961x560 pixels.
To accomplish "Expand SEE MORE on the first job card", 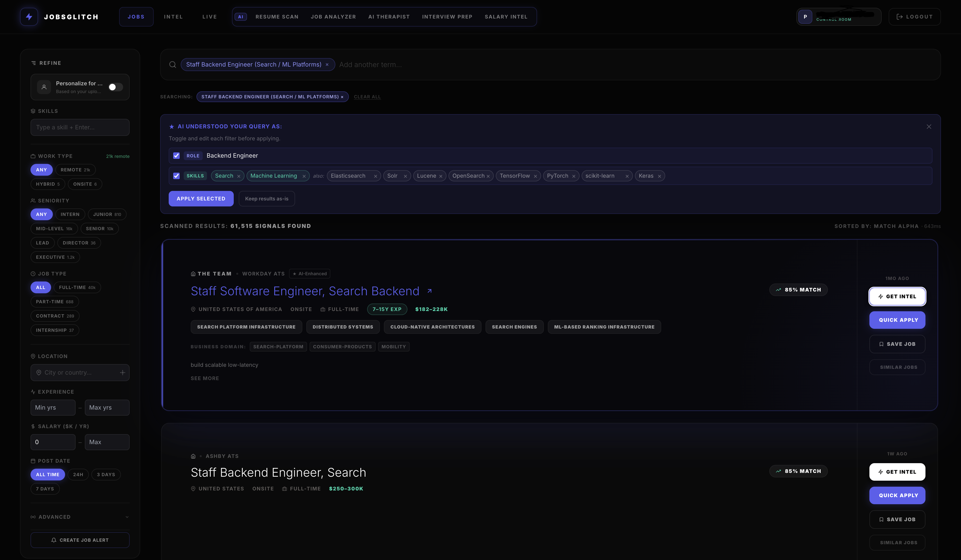I will [205, 378].
